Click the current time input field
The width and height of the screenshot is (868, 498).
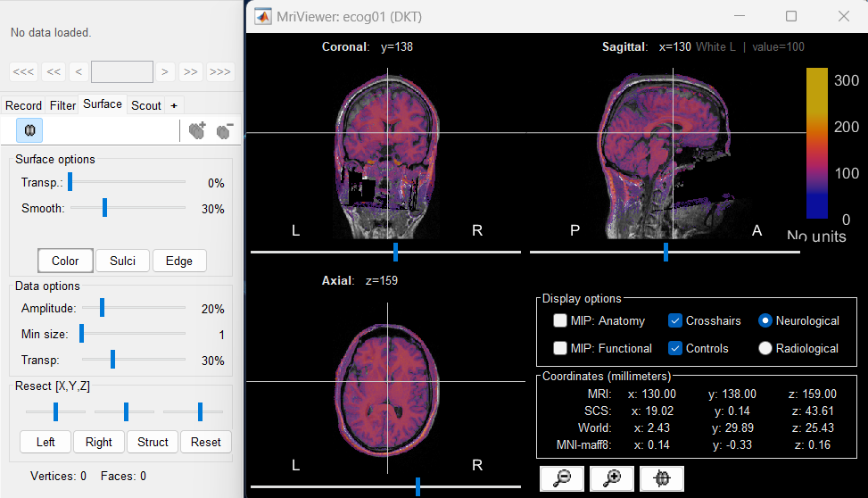tap(122, 71)
